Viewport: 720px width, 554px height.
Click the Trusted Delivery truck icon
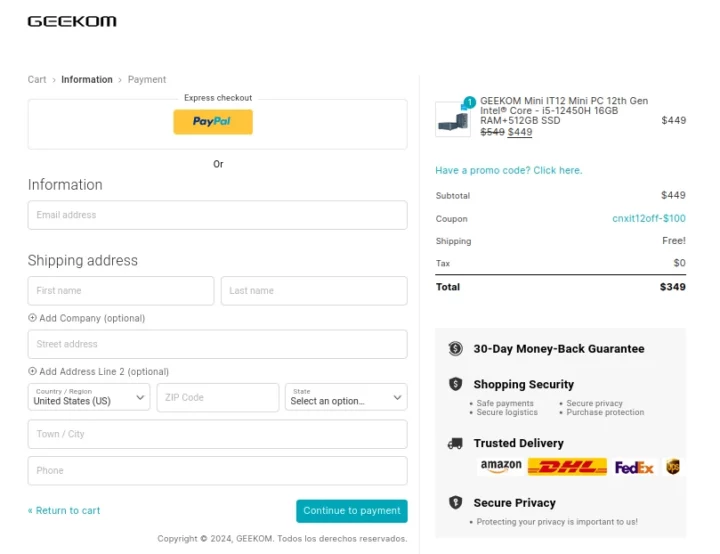(456, 443)
